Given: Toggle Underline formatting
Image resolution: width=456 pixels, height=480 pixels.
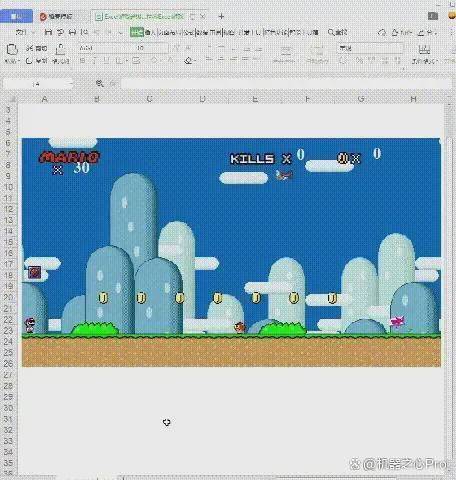Looking at the screenshot, I should point(106,61).
